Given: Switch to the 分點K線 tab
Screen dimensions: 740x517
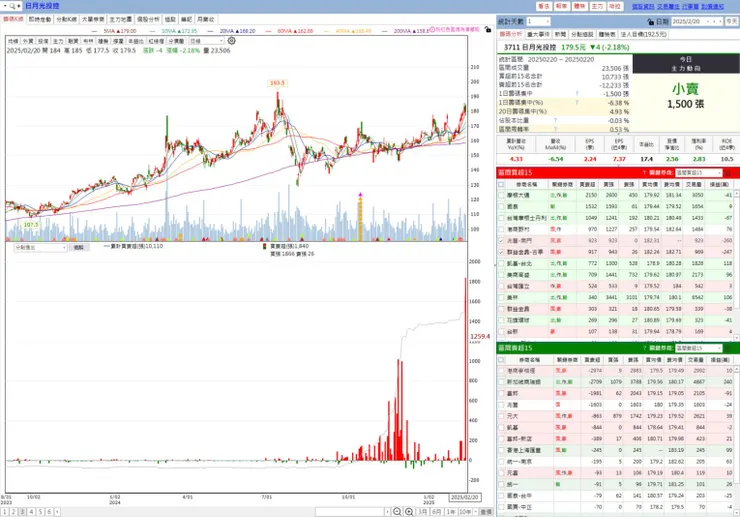Looking at the screenshot, I should point(66,19).
